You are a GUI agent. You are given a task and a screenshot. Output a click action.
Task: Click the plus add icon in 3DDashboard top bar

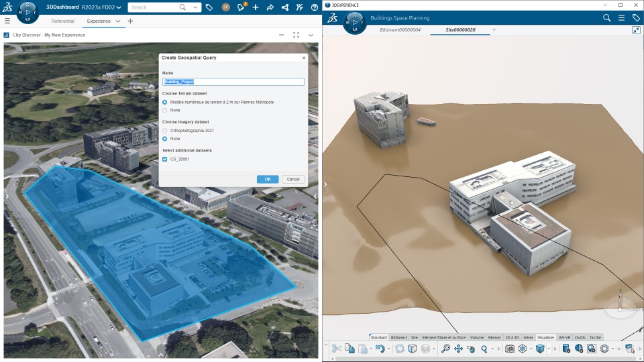[x=256, y=7]
